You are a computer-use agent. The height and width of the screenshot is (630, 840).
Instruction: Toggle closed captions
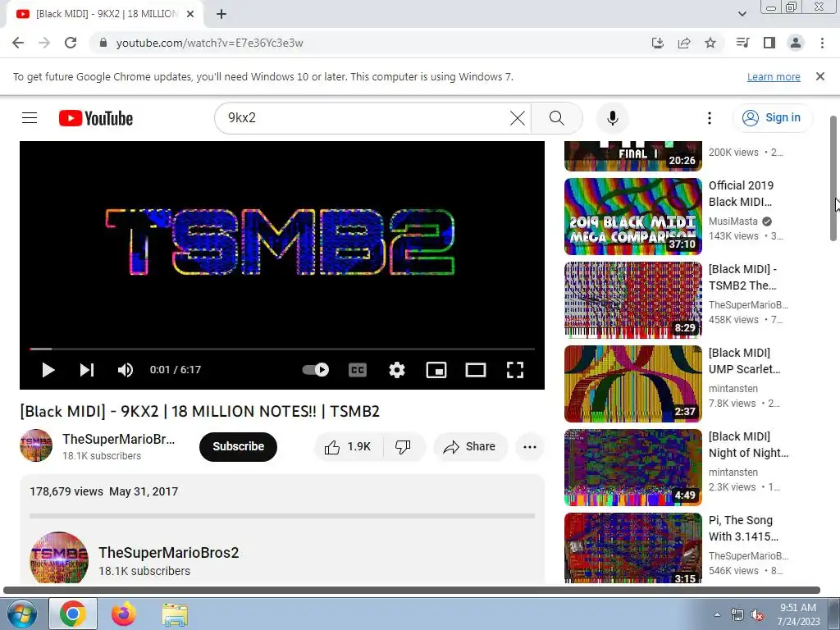point(358,370)
